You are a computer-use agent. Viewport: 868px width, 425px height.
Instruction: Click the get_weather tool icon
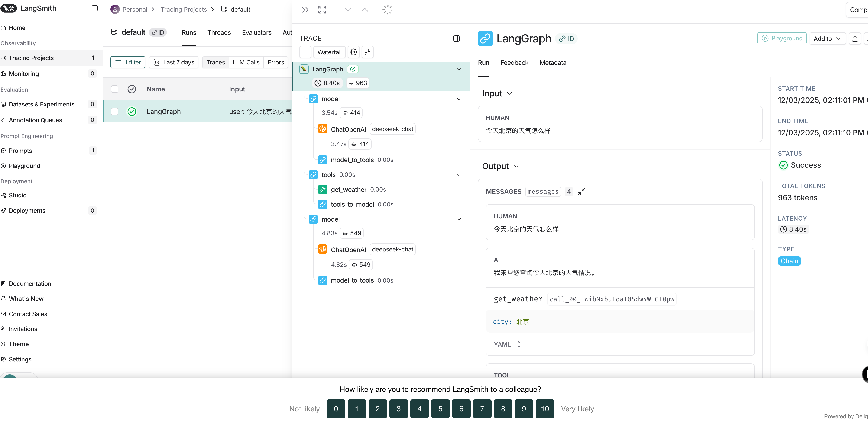pyautogui.click(x=322, y=190)
